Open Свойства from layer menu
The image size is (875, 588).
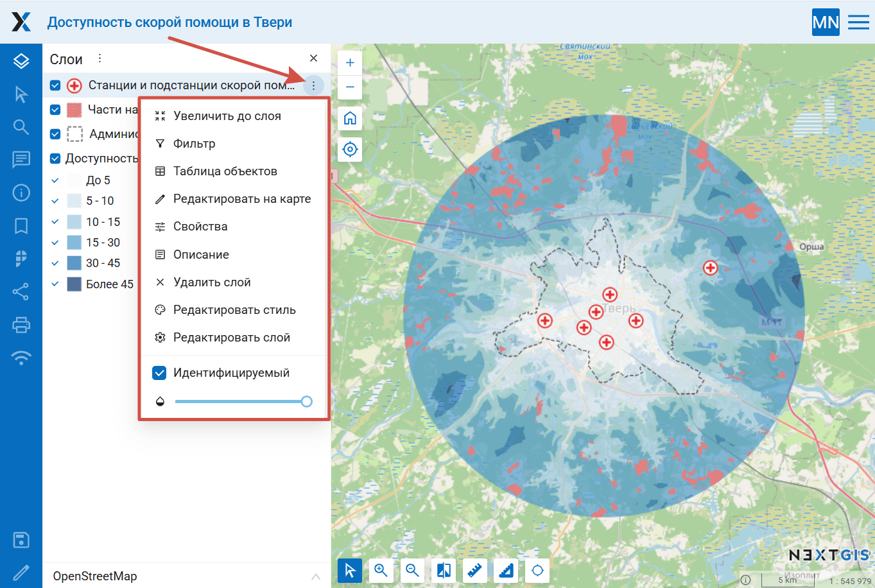234,227
